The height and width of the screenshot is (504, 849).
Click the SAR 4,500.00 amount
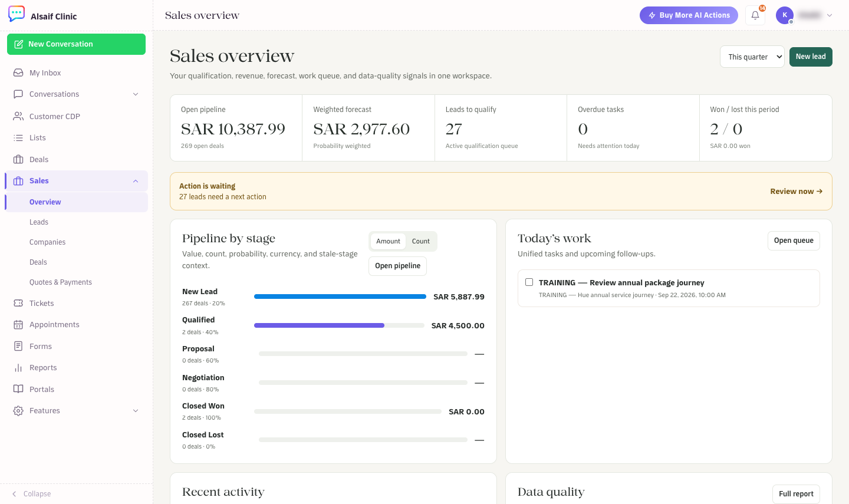tap(458, 325)
